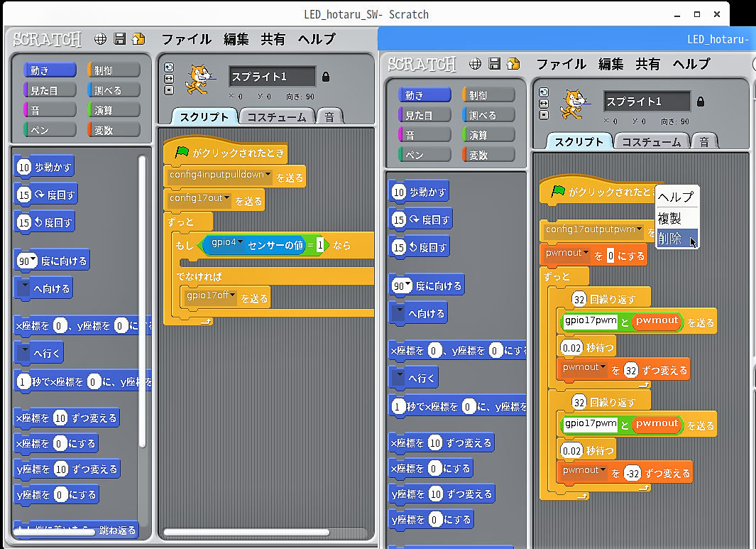Open pwmout dropdown in change-by-32 block
This screenshot has width=756, height=549.
tap(603, 368)
